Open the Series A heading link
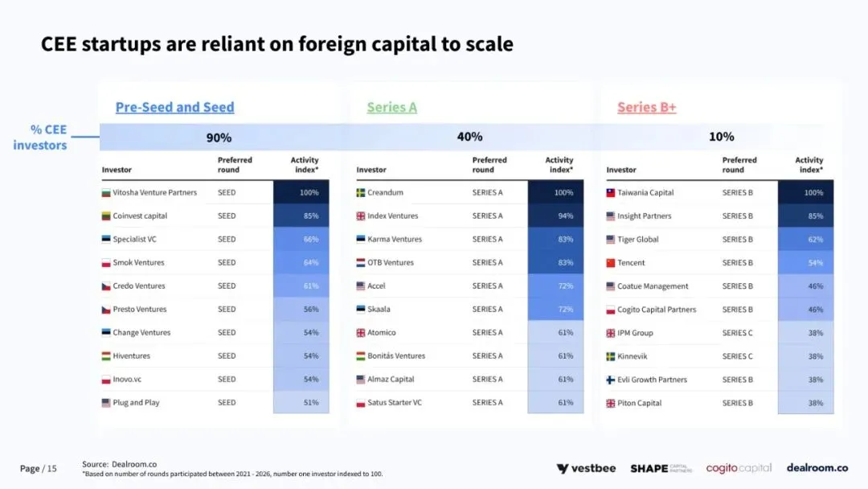Screen dimensions: 868x489 click(x=392, y=107)
